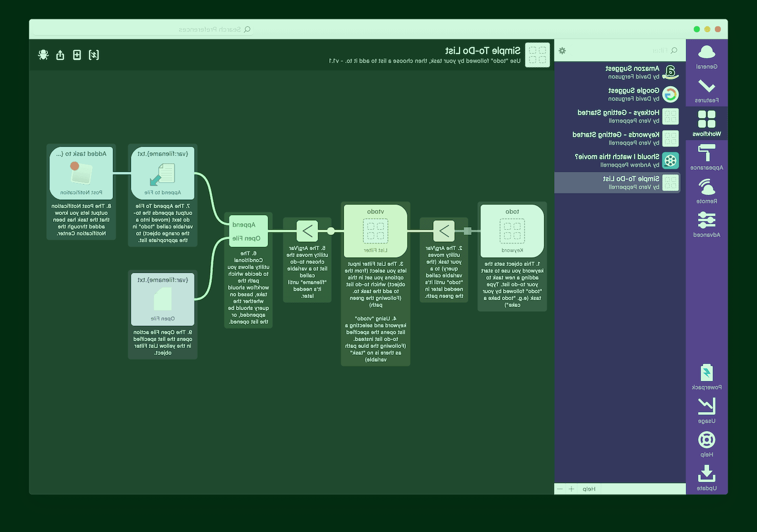Select the Post Notification node
This screenshot has width=757, height=532.
[x=81, y=173]
